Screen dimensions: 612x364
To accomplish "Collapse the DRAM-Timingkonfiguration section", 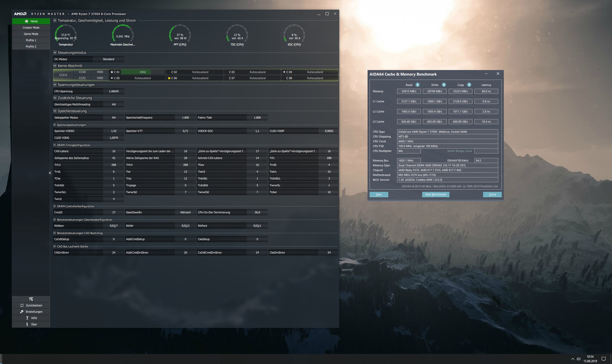I will coord(55,145).
